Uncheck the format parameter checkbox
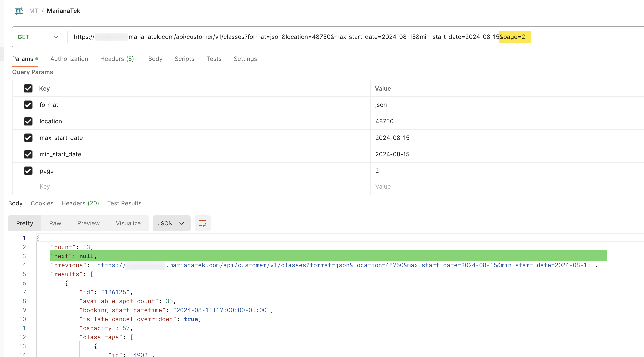Viewport: 644px width, 357px height. pyautogui.click(x=28, y=105)
